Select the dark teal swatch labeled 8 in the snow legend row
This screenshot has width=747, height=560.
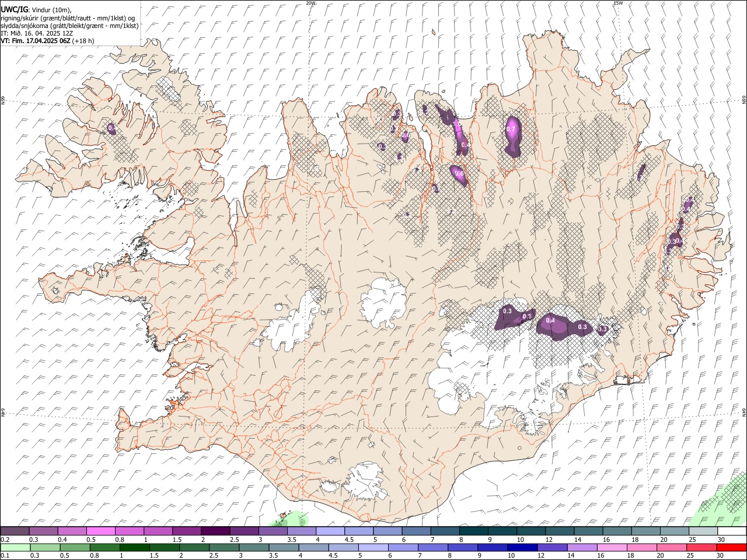(473, 531)
